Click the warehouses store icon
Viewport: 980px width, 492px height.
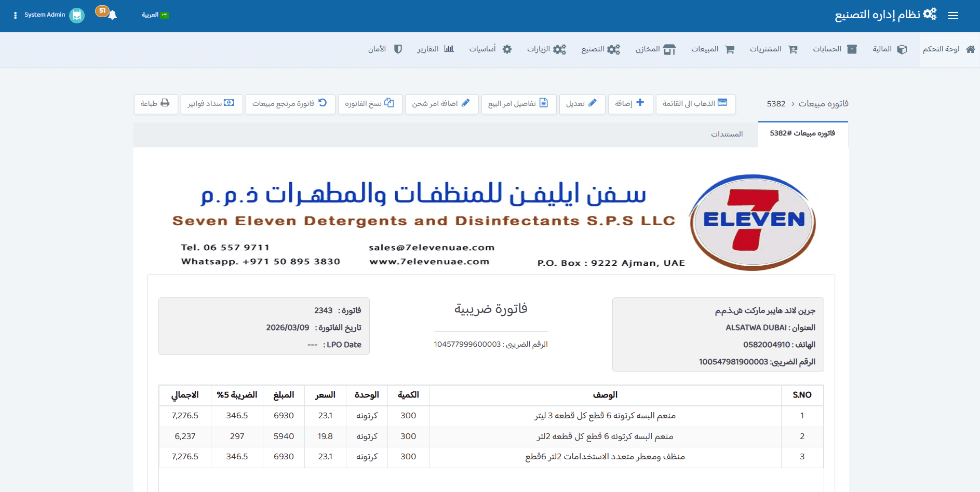pos(670,49)
